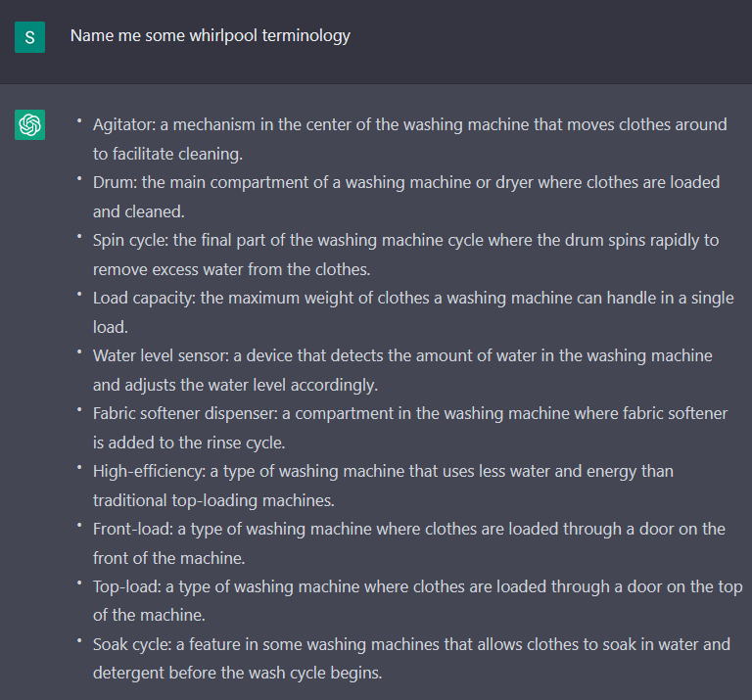Click the 'Spin cycle' term
This screenshot has width=752, height=700.
pyautogui.click(x=131, y=240)
